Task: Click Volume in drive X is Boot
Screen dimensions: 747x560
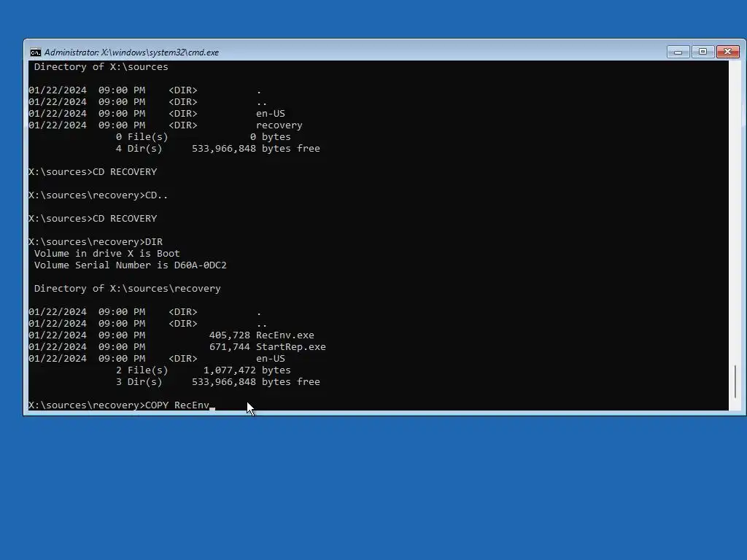Action: [x=107, y=253]
